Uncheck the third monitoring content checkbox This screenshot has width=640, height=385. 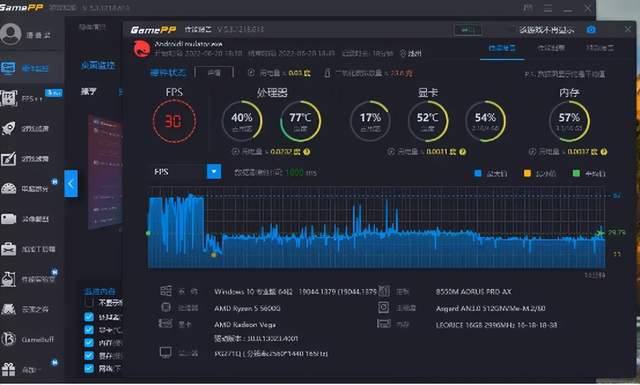(x=89, y=329)
